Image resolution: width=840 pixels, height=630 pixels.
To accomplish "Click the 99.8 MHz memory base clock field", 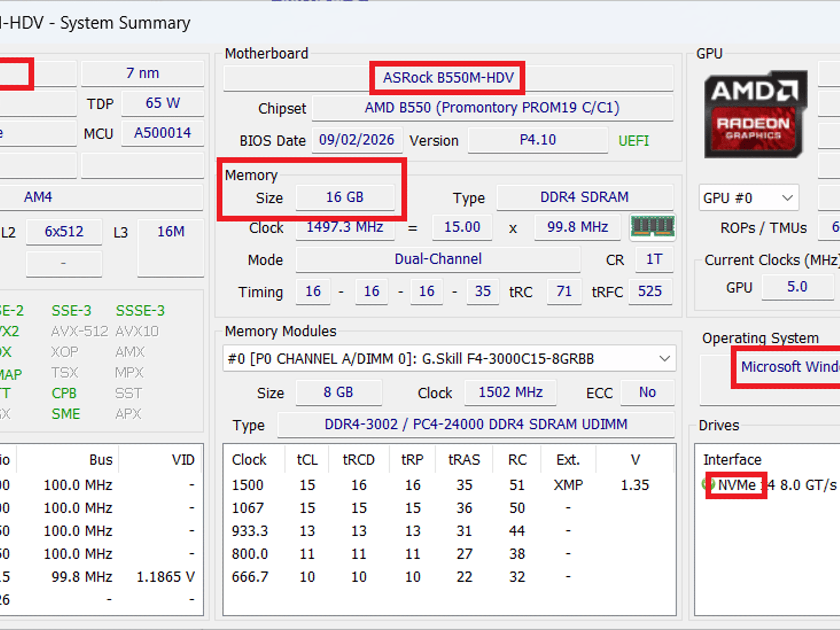I will [x=577, y=227].
